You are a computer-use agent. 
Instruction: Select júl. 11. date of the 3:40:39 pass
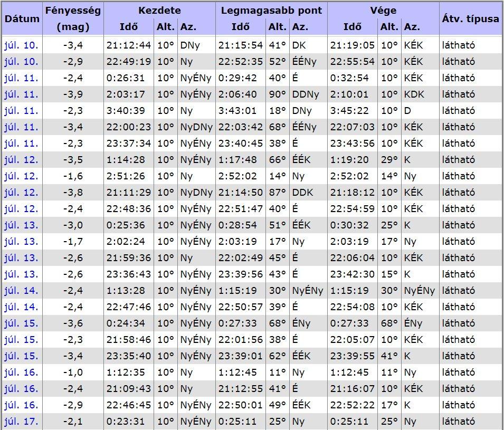[21, 111]
